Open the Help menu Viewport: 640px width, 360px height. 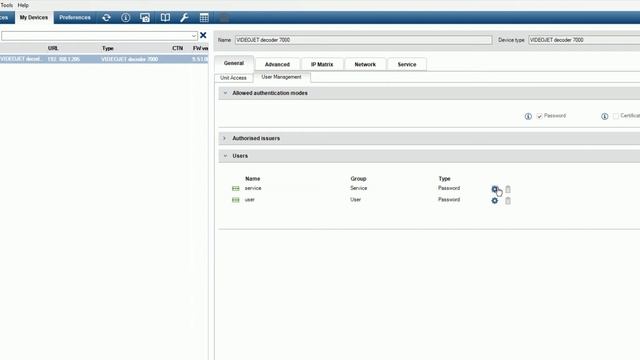pyautogui.click(x=23, y=5)
